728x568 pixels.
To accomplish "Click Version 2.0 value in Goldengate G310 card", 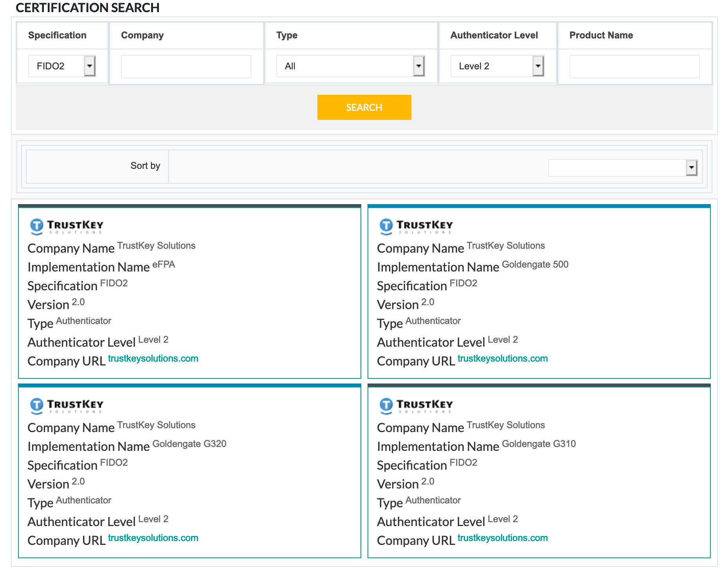I will [x=428, y=481].
